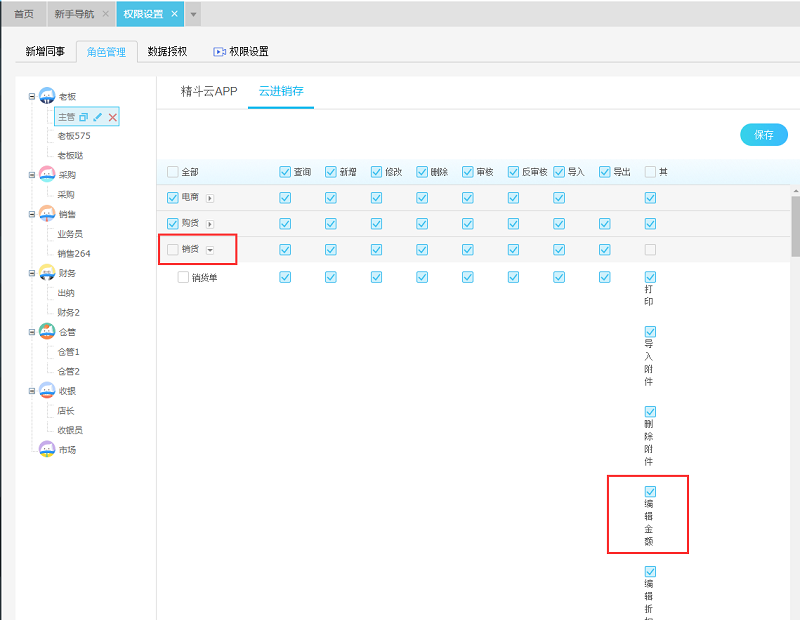Toggle the 销货单 row checkbox

183,277
